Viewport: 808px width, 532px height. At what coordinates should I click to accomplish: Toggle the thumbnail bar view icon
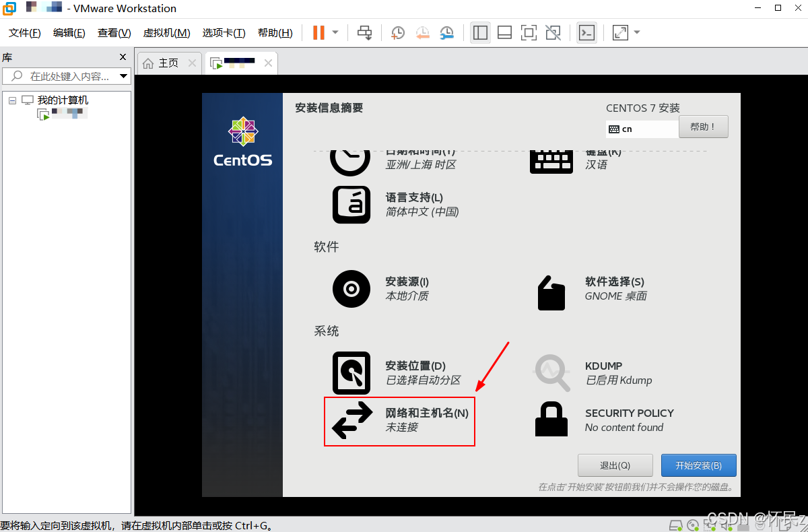pos(505,32)
